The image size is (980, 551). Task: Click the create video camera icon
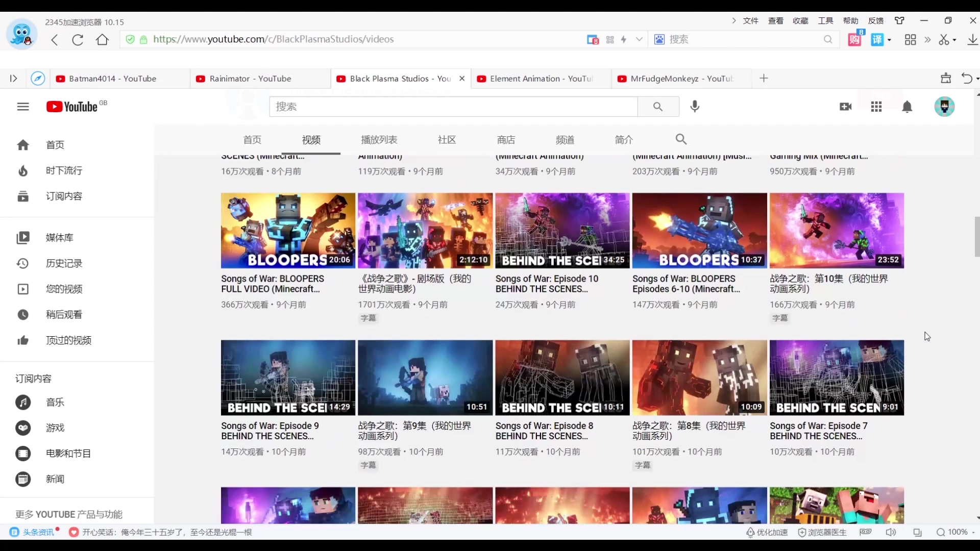(x=845, y=107)
